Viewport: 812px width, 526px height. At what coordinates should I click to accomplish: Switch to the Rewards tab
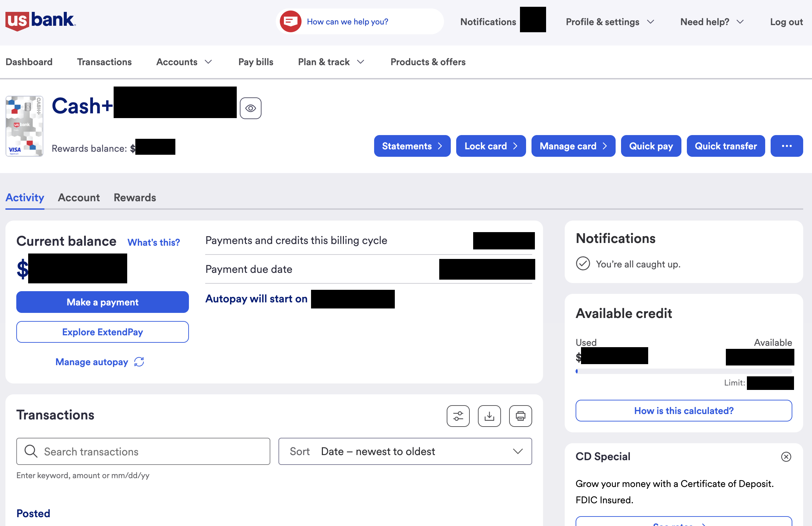(135, 197)
